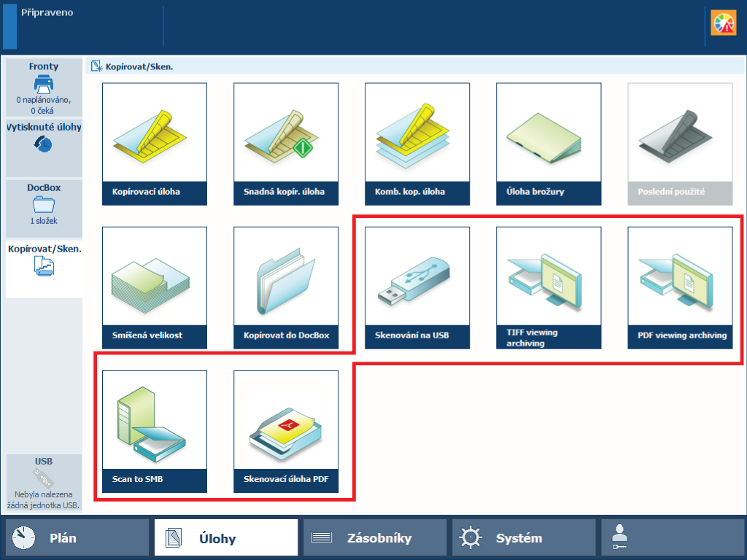Click the user key login button
This screenshot has height=560, width=747.
click(x=672, y=538)
